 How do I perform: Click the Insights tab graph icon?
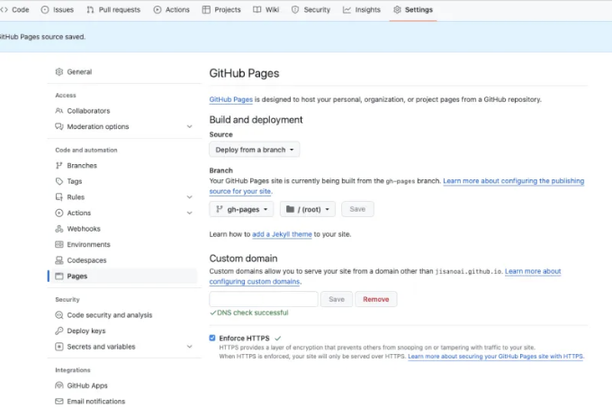click(347, 10)
